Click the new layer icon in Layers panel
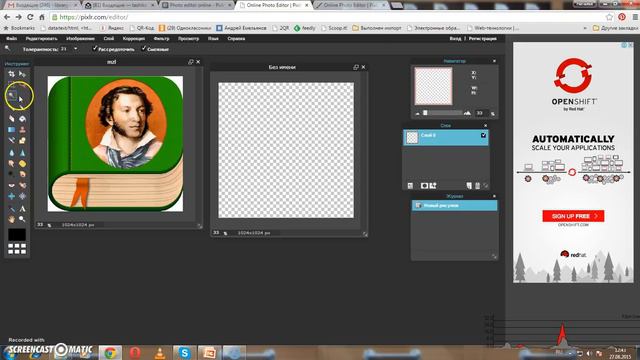Screen dimensions: 640x360 coord(469,186)
